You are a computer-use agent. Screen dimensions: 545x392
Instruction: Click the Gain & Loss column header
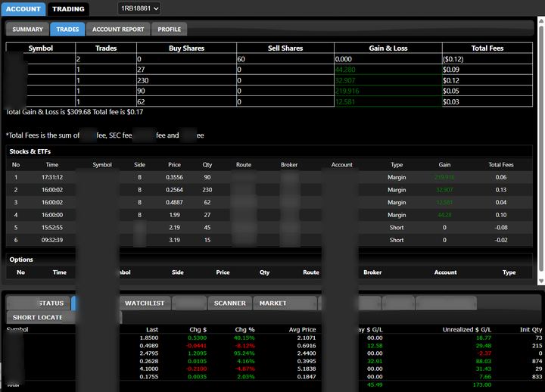[x=388, y=48]
